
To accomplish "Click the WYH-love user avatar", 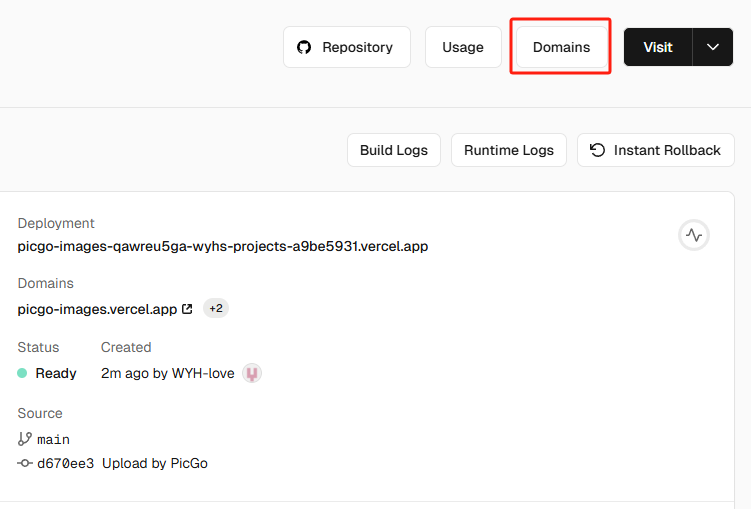I will click(x=252, y=373).
